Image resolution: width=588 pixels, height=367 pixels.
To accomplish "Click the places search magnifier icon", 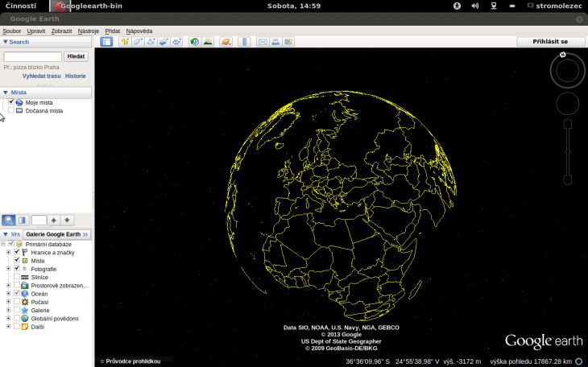I will click(9, 220).
